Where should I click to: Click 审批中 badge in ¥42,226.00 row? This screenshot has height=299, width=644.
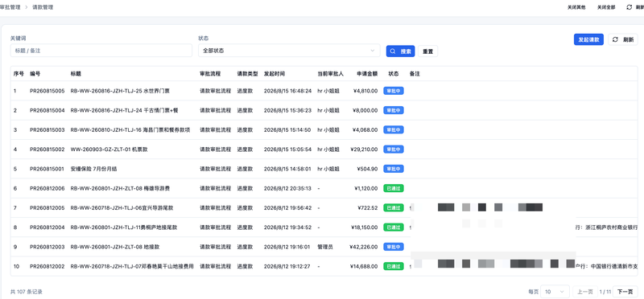[x=394, y=247]
